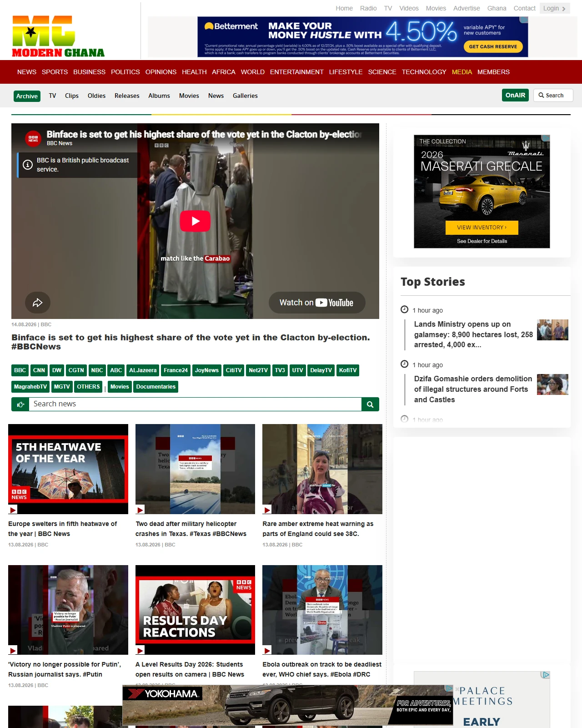
Task: Open the POLITICS menu
Action: point(125,72)
